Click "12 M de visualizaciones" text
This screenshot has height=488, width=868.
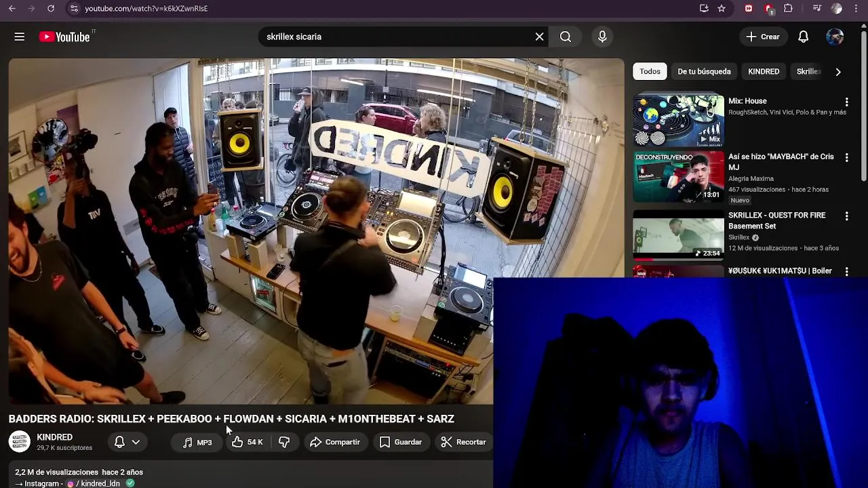763,248
